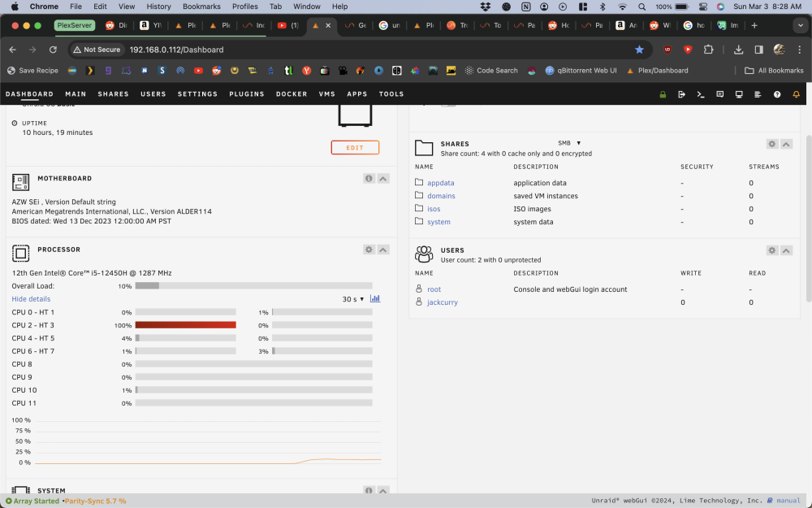Screen dimensions: 812x508
Task: Click the bookmark star in address bar
Action: click(640, 50)
